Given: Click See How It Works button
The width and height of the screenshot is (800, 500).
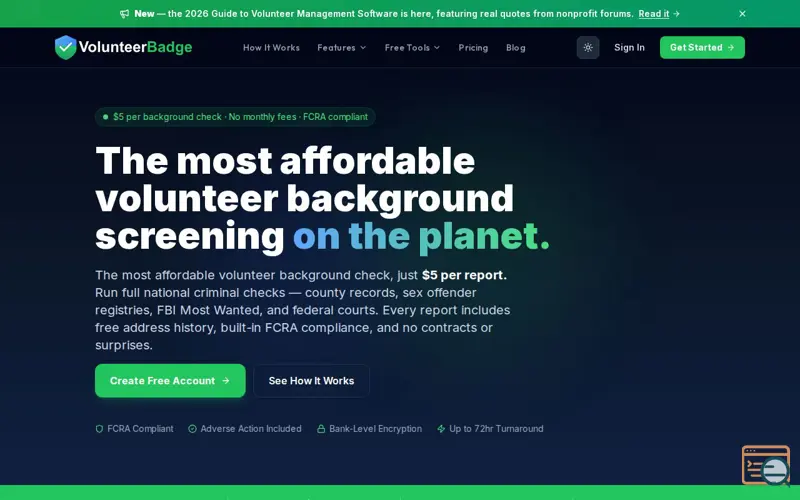Looking at the screenshot, I should [x=311, y=381].
